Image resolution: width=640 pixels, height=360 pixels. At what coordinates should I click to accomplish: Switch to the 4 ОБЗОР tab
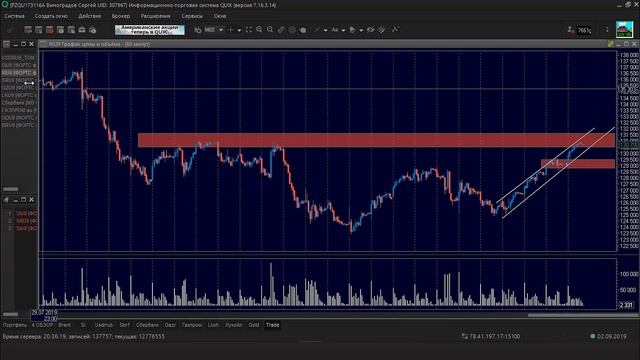[42, 325]
